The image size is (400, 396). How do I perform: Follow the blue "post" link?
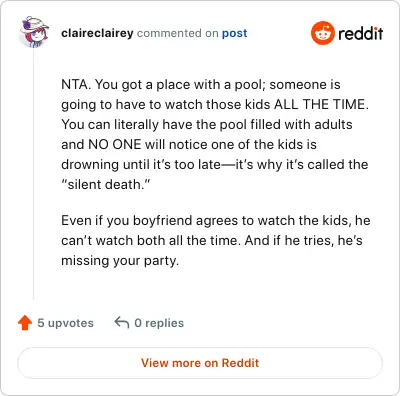point(235,33)
